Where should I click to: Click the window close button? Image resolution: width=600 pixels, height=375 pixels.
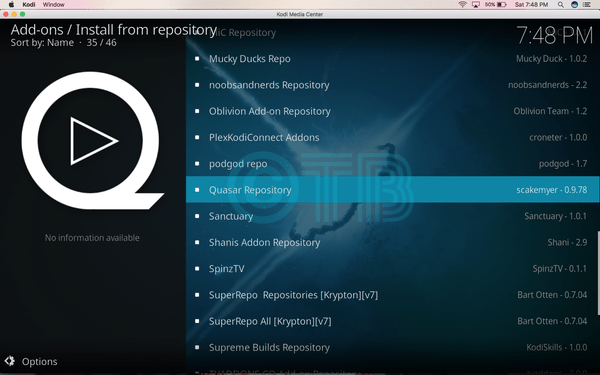pyautogui.click(x=5, y=14)
